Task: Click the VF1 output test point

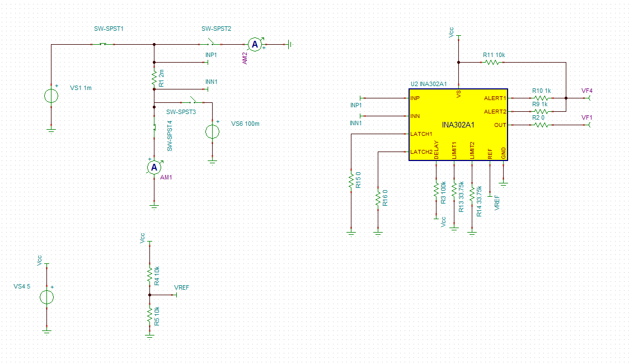Action: (x=587, y=125)
